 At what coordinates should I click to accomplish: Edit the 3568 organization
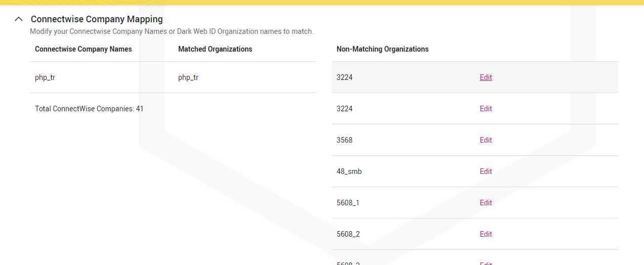(x=486, y=140)
